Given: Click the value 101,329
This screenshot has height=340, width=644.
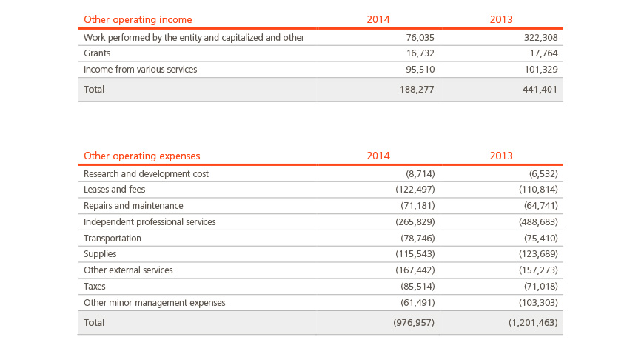Looking at the screenshot, I should [x=540, y=70].
